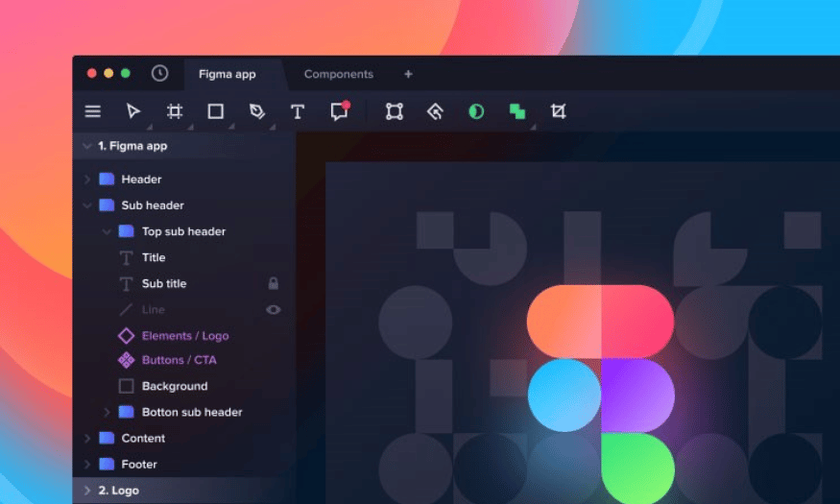
Task: Click the Mask half-circle icon
Action: coord(476,111)
